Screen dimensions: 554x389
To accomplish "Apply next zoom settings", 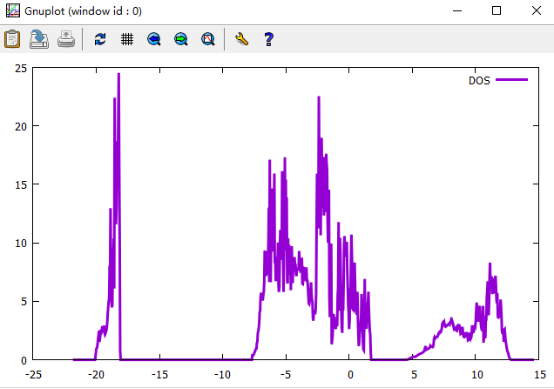I will tap(181, 39).
